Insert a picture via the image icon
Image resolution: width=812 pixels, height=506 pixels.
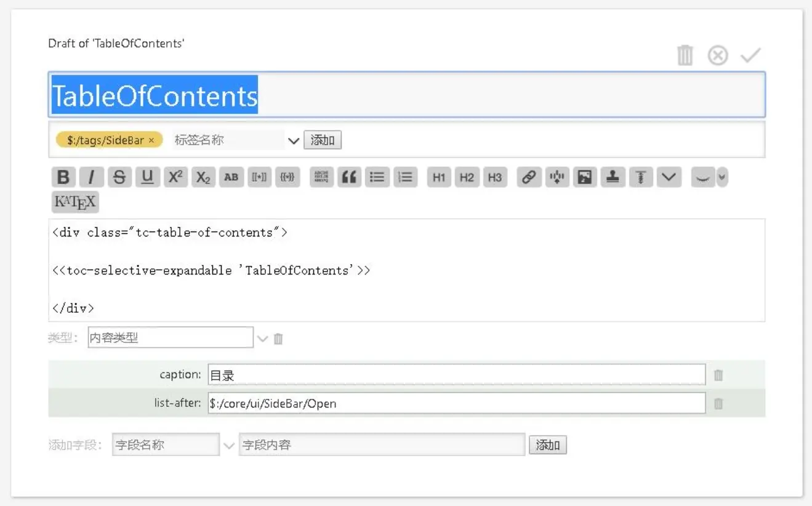(x=585, y=177)
